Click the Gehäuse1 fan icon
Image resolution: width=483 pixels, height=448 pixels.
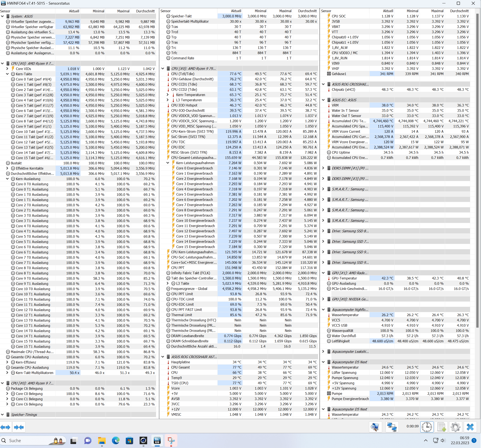(329, 74)
